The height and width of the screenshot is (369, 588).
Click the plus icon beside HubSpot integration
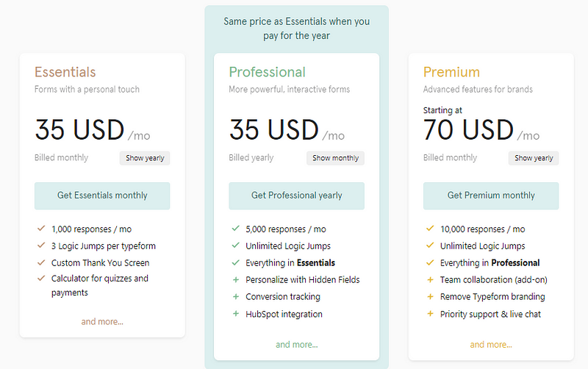235,314
